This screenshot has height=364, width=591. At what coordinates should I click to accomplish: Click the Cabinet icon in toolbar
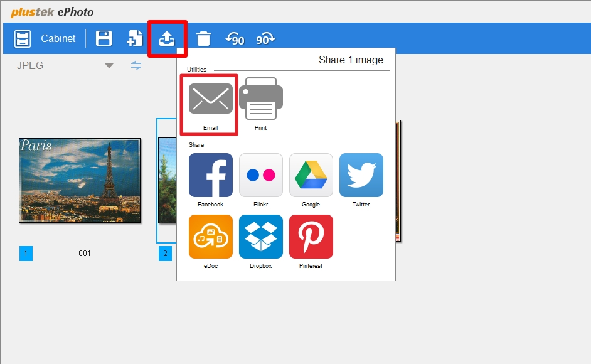point(23,39)
